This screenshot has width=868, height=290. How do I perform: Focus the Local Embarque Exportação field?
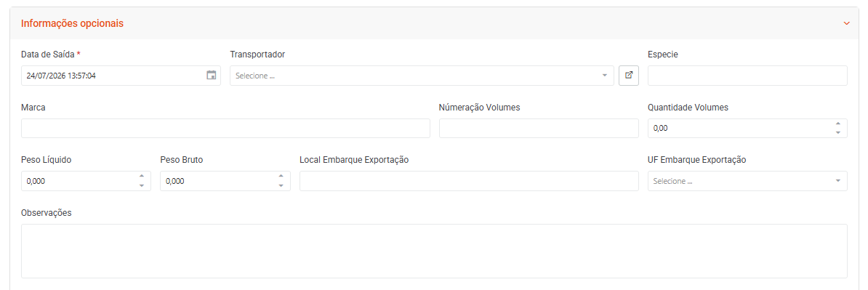pos(469,181)
